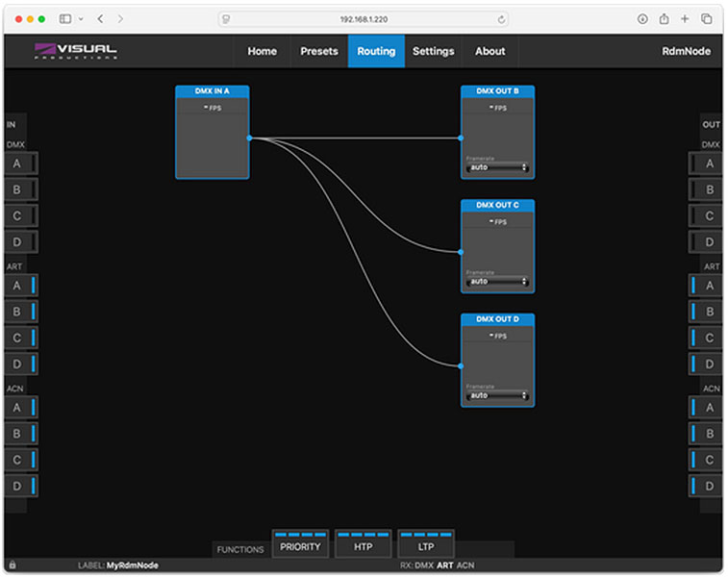
Task: Click the output connector dot on DMX IN A
Action: (249, 138)
